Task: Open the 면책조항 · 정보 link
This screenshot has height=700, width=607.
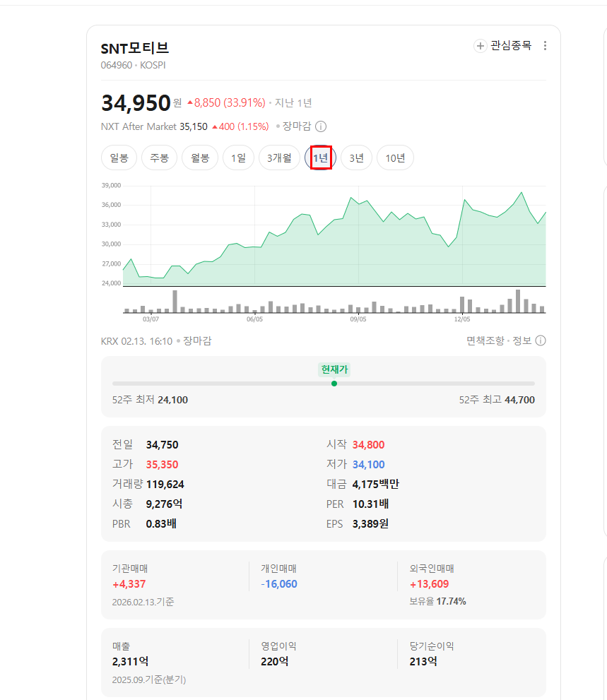Action: (x=499, y=341)
